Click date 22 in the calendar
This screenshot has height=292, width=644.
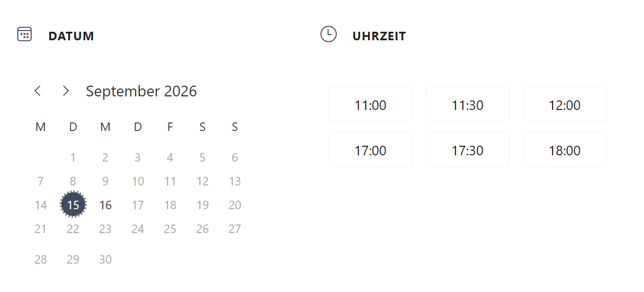(x=73, y=229)
